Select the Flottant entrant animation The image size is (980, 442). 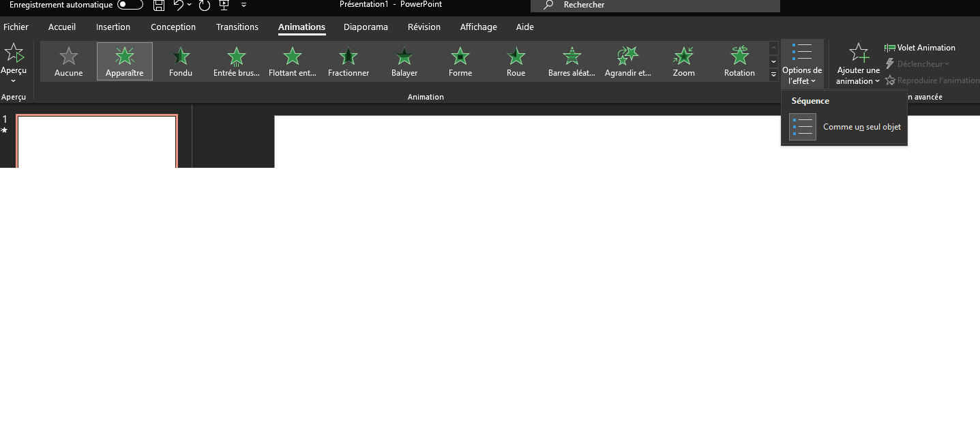pyautogui.click(x=293, y=61)
